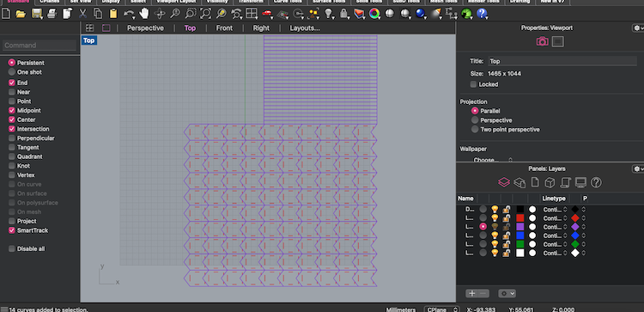Open linetype dropdown for the white layer
This screenshot has width=644, height=312.
[555, 254]
